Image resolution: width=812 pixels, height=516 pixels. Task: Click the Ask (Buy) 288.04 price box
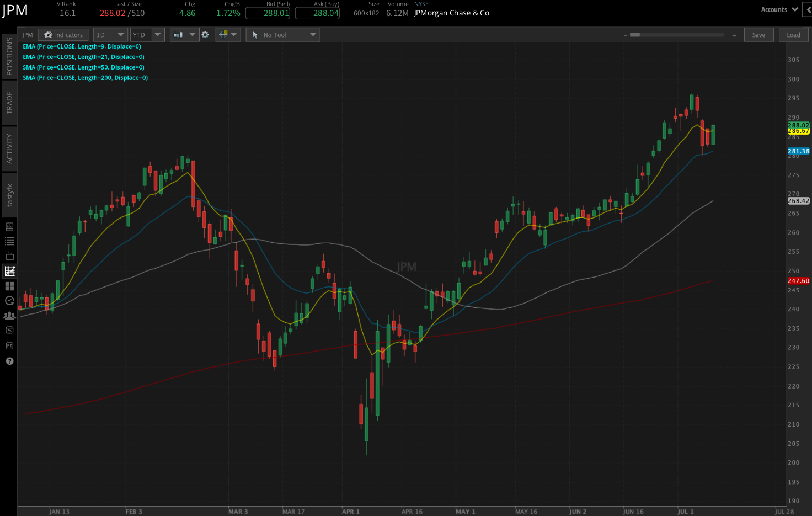318,13
